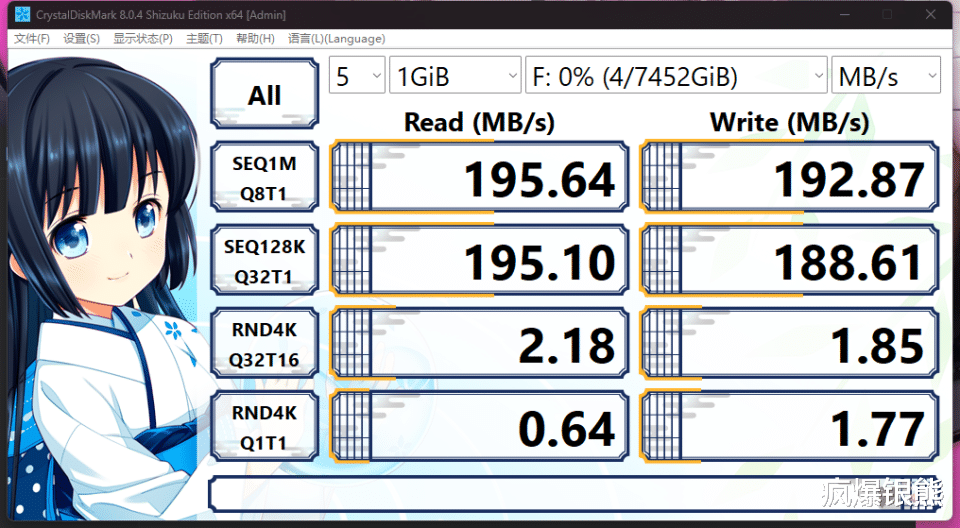This screenshot has width=960, height=528.
Task: Open the test count dropdown showing 5
Action: 357,75
